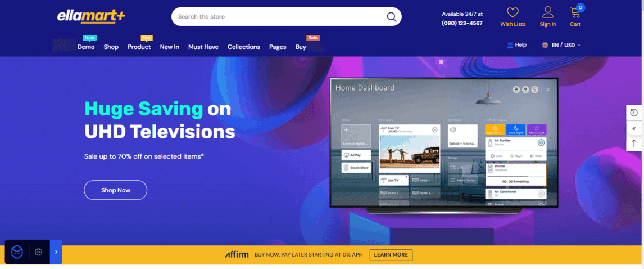This screenshot has height=269, width=644.
Task: Click the flag icon beside EN / USD
Action: pyautogui.click(x=545, y=45)
